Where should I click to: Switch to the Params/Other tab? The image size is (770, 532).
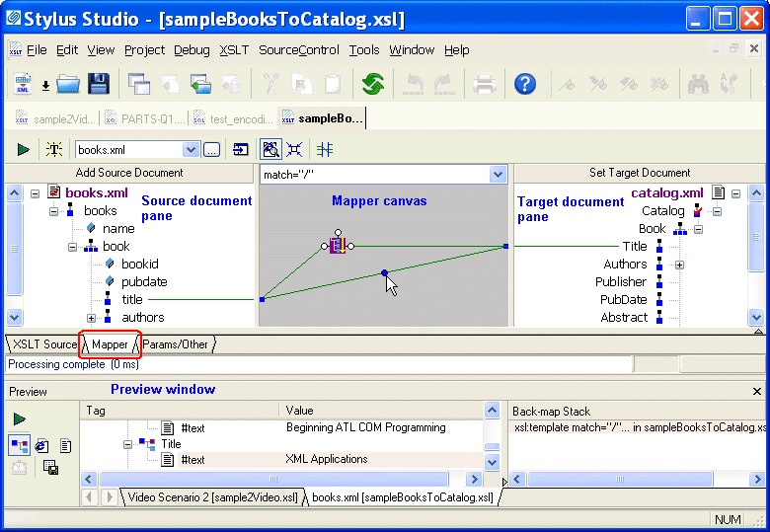click(175, 344)
